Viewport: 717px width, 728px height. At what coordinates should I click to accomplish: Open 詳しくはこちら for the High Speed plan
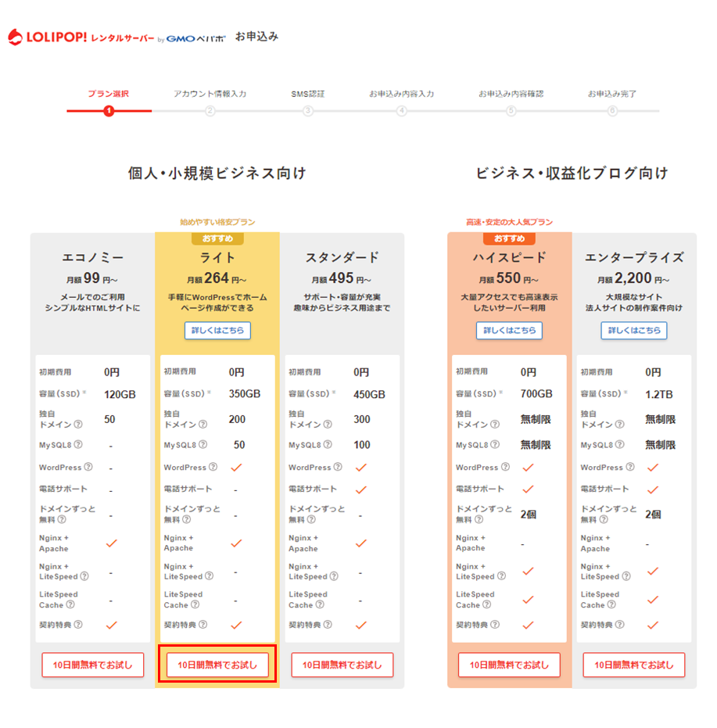[509, 331]
